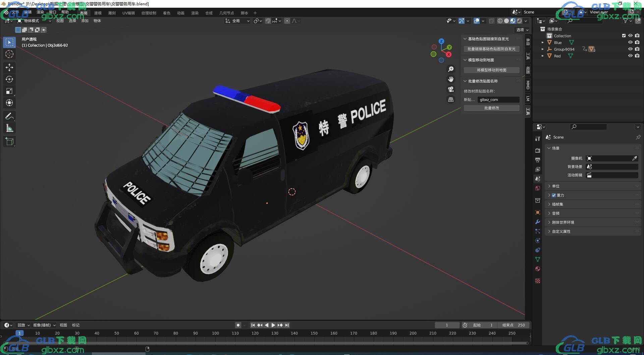Open the 物体模式 mode dropdown
Image resolution: width=644 pixels, height=355 pixels.
click(34, 21)
